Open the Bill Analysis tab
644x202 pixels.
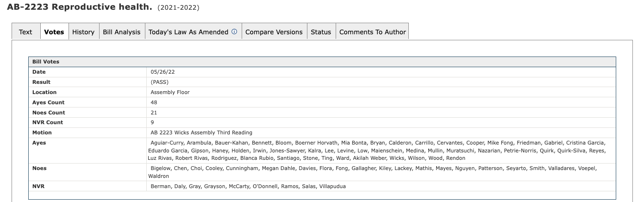point(121,32)
